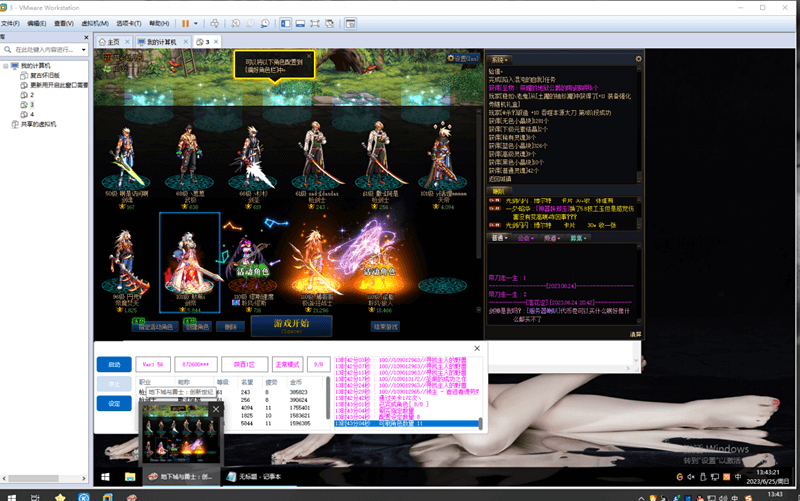Open the library search dropdown arrow
Screen dimensions: 800x501
[x=84, y=50]
